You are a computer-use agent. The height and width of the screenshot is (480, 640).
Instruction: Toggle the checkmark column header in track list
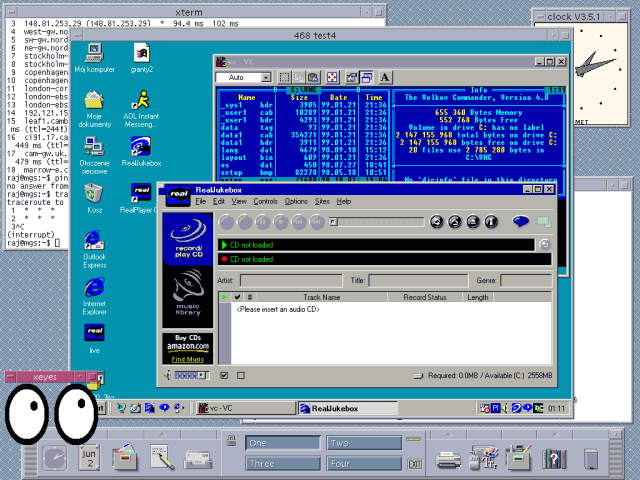tap(237, 297)
